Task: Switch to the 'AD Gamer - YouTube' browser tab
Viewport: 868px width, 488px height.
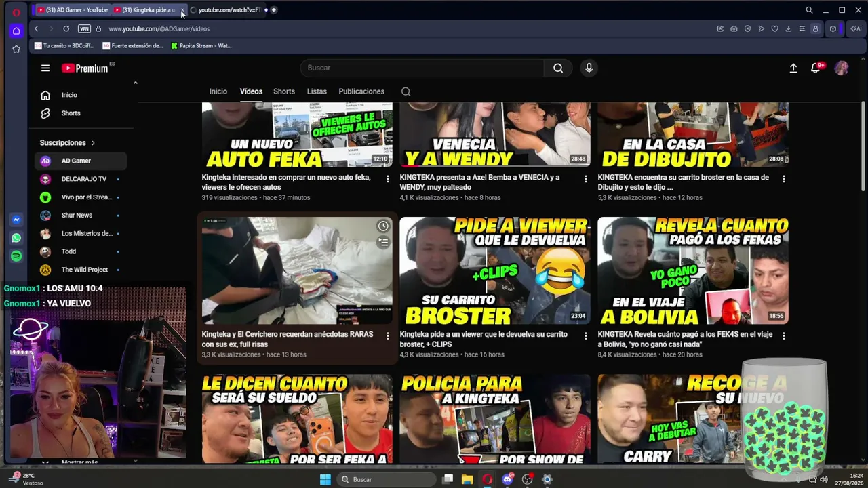Action: 72,10
